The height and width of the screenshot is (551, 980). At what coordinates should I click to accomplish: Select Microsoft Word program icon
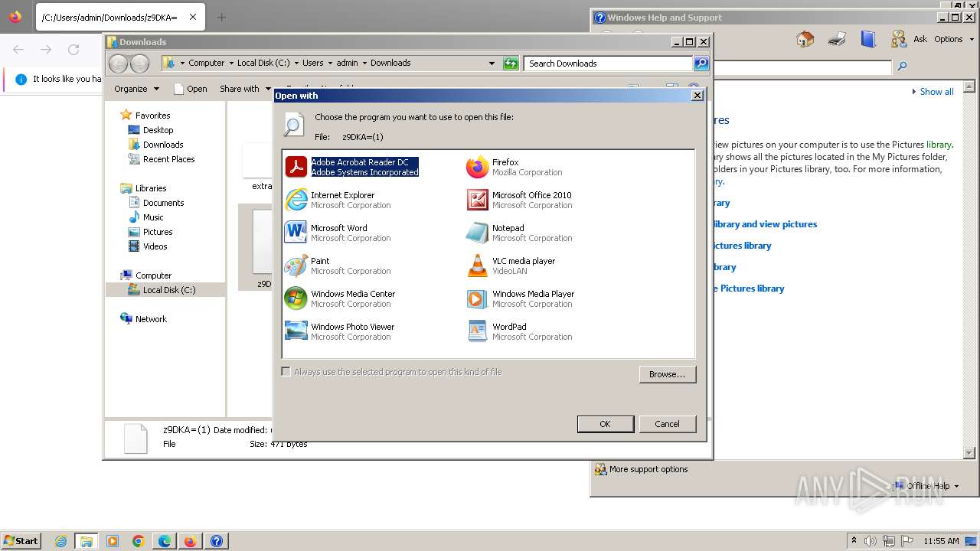[x=296, y=233]
